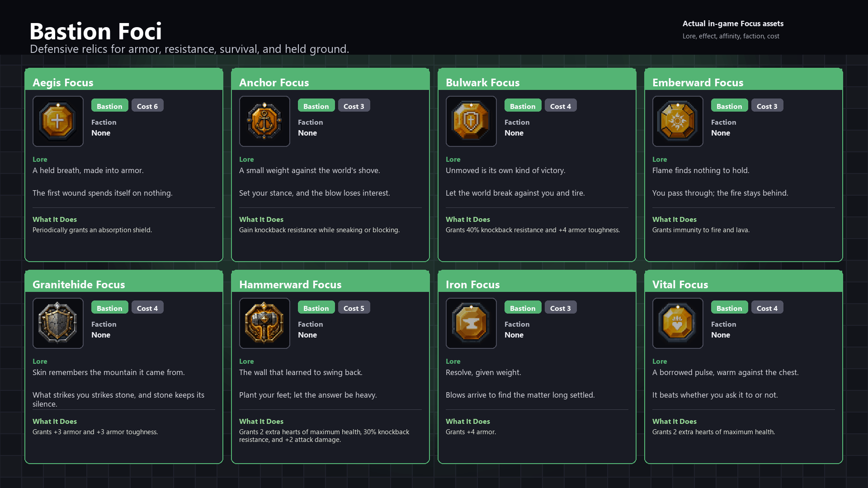The width and height of the screenshot is (868, 488).
Task: Click the Granitehide Focus header
Action: 123,282
